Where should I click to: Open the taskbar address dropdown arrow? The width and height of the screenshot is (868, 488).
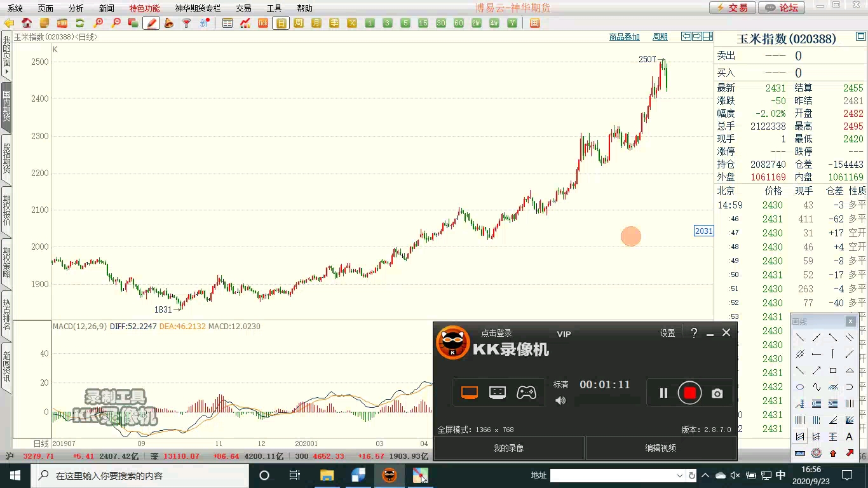[x=680, y=475]
